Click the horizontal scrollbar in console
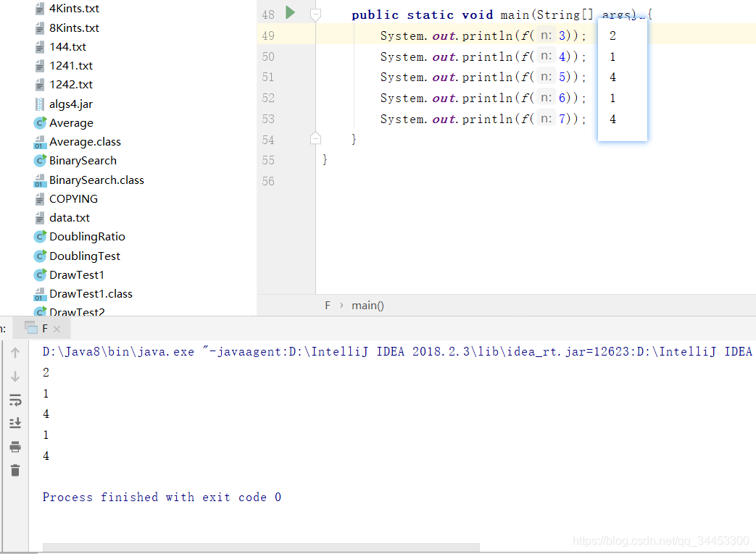The image size is (756, 554). tap(261, 547)
